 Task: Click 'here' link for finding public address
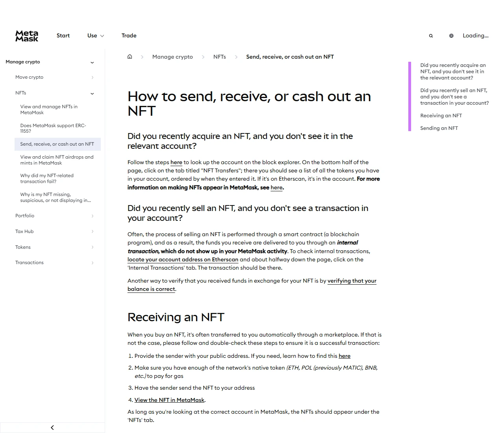coord(345,356)
